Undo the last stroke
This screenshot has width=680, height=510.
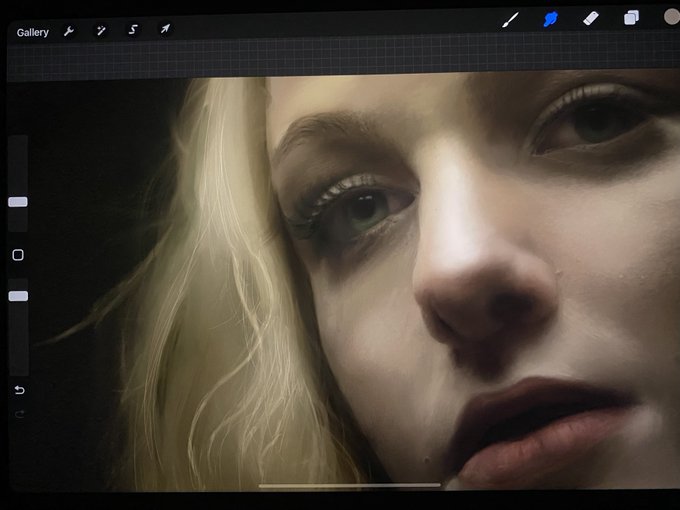pyautogui.click(x=19, y=390)
